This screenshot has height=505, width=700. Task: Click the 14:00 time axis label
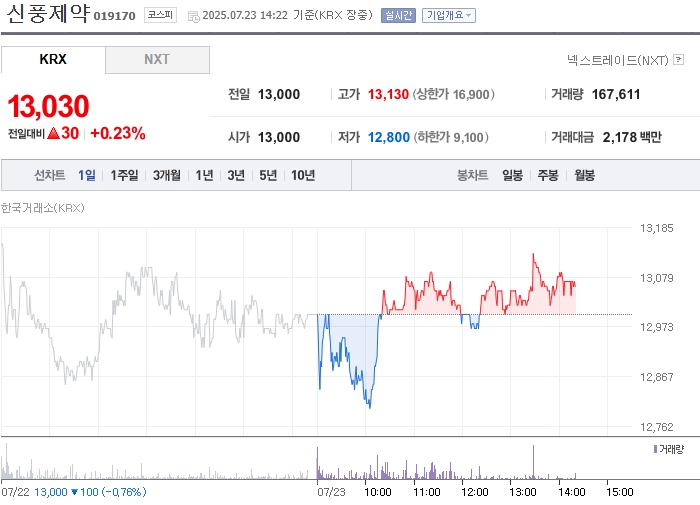pos(571,492)
